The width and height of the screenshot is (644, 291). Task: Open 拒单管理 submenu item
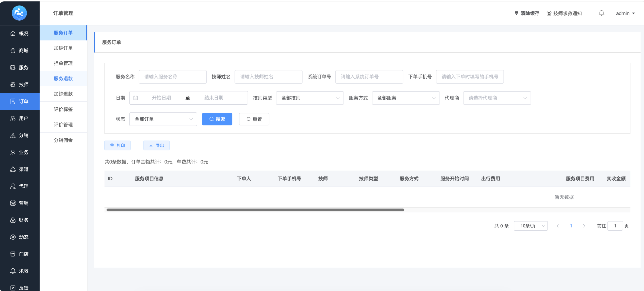(63, 63)
